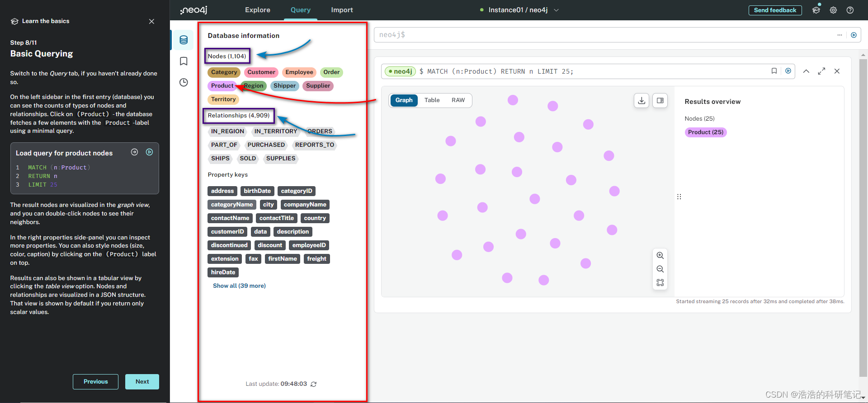Refresh database information last update

point(314,384)
